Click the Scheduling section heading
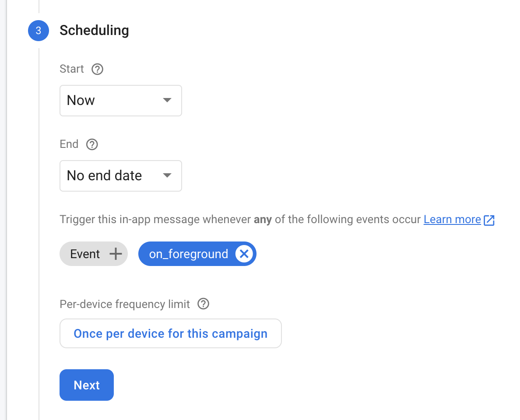The height and width of the screenshot is (420, 520). (x=94, y=31)
